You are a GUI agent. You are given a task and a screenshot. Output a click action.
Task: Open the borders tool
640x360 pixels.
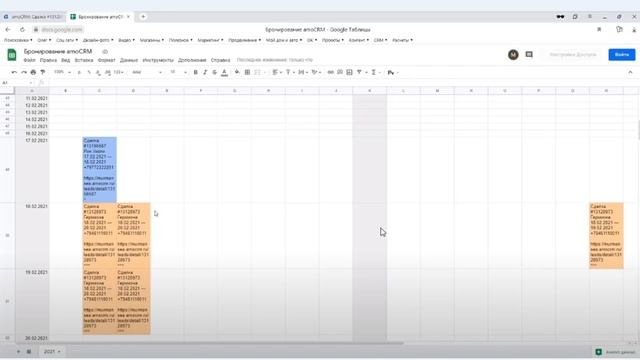pyautogui.click(x=247, y=72)
